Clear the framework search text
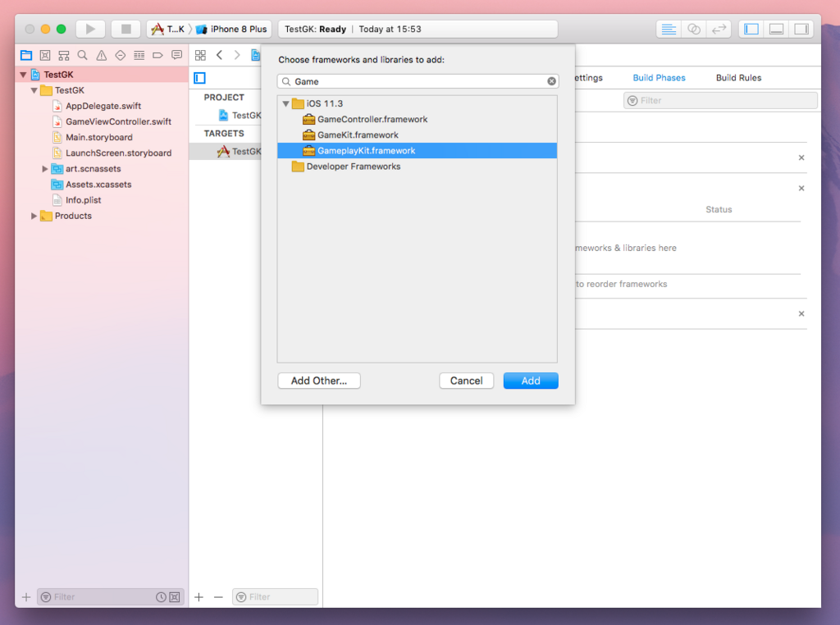This screenshot has height=625, width=840. click(x=551, y=81)
